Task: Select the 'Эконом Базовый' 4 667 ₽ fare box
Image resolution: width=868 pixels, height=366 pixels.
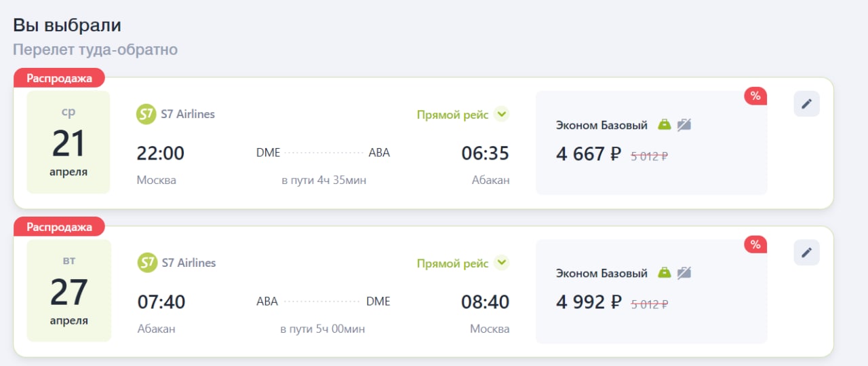Action: click(651, 143)
